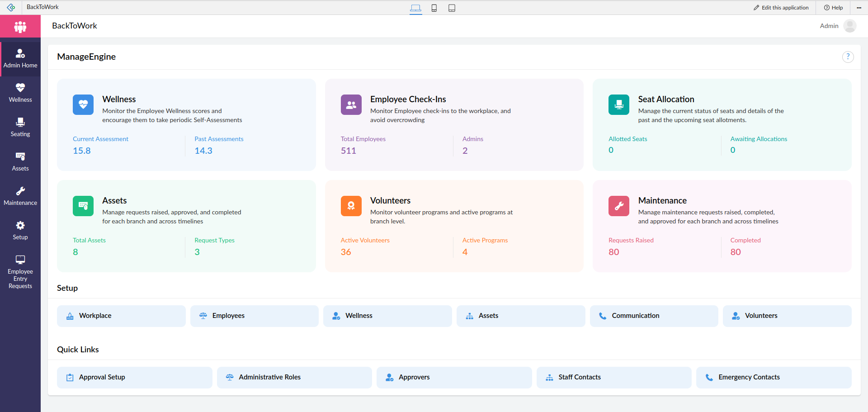Click the help question mark near ManageEngine heading

pyautogui.click(x=848, y=57)
